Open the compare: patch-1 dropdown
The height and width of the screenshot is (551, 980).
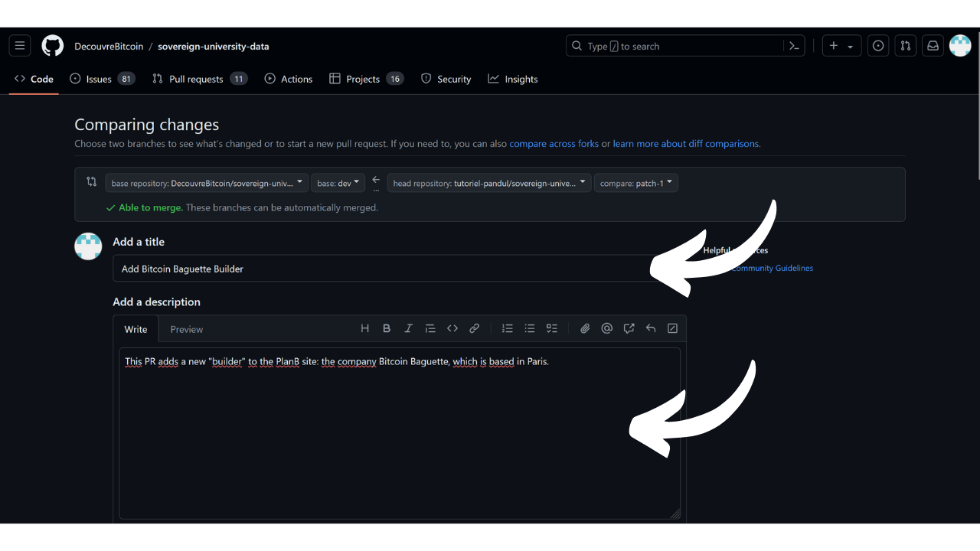(635, 183)
